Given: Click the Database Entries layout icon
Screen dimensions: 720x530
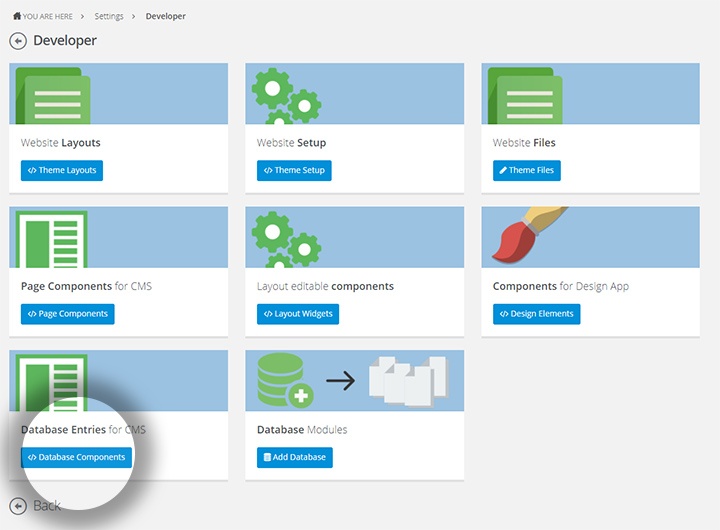Looking at the screenshot, I should pyautogui.click(x=51, y=382).
